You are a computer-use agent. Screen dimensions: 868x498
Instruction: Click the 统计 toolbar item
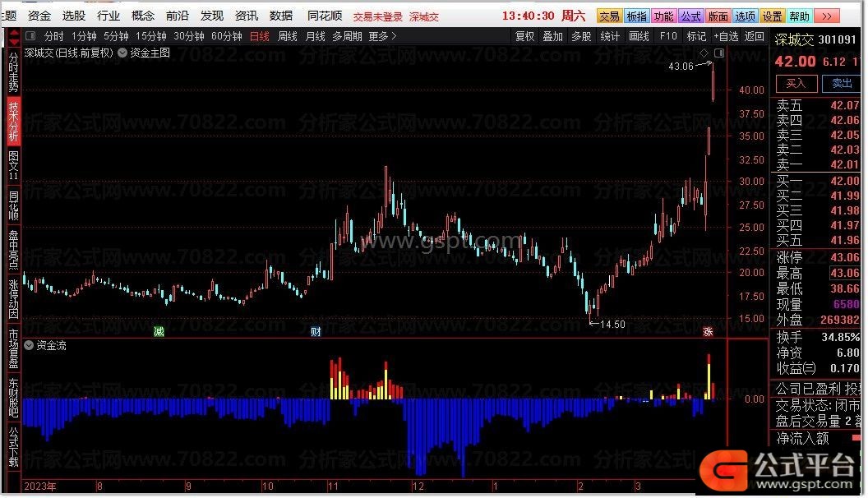pos(610,36)
